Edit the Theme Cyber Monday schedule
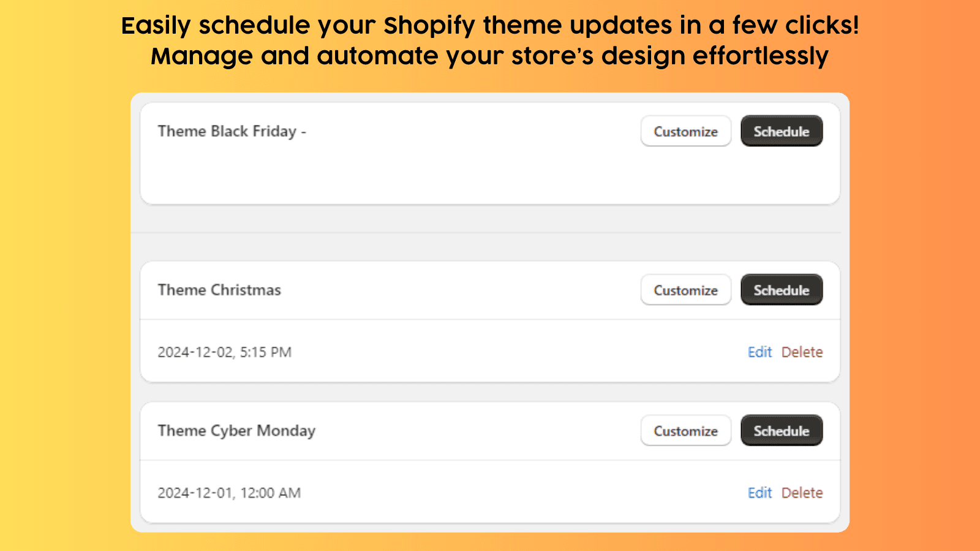This screenshot has width=980, height=551. tap(759, 492)
